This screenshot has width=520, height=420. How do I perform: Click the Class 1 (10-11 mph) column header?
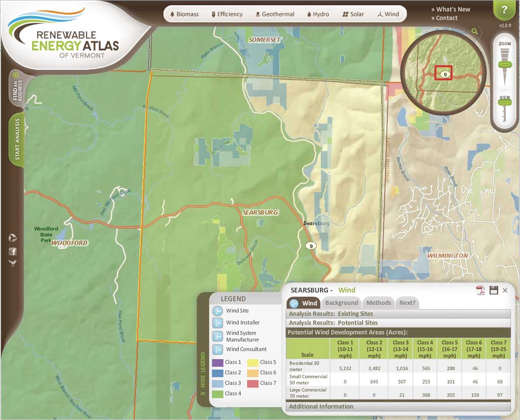(345, 349)
